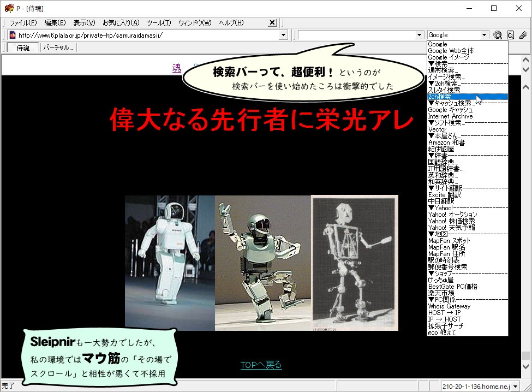Select Google キャッシュ engine
The image size is (532, 392).
468,110
